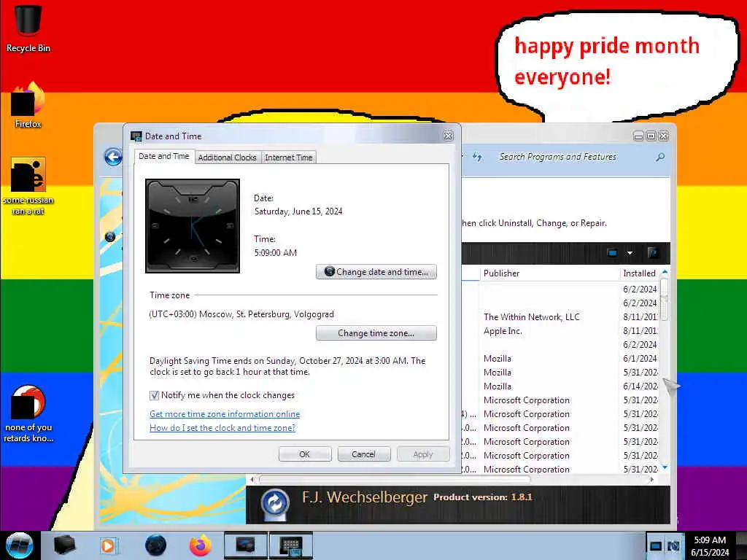Click the globe icon in left pane
This screenshot has height=560, width=747.
click(x=110, y=237)
